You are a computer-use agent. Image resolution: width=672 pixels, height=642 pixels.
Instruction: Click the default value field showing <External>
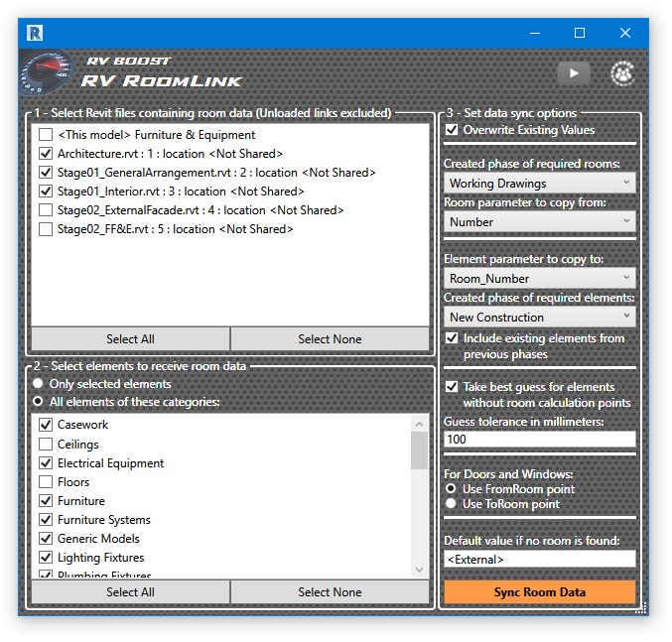540,559
